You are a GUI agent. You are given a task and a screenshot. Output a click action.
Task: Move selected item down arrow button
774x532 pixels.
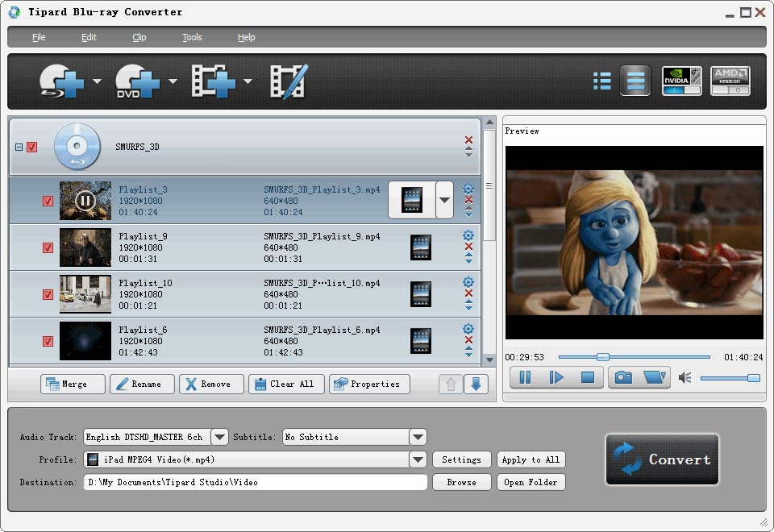click(476, 384)
